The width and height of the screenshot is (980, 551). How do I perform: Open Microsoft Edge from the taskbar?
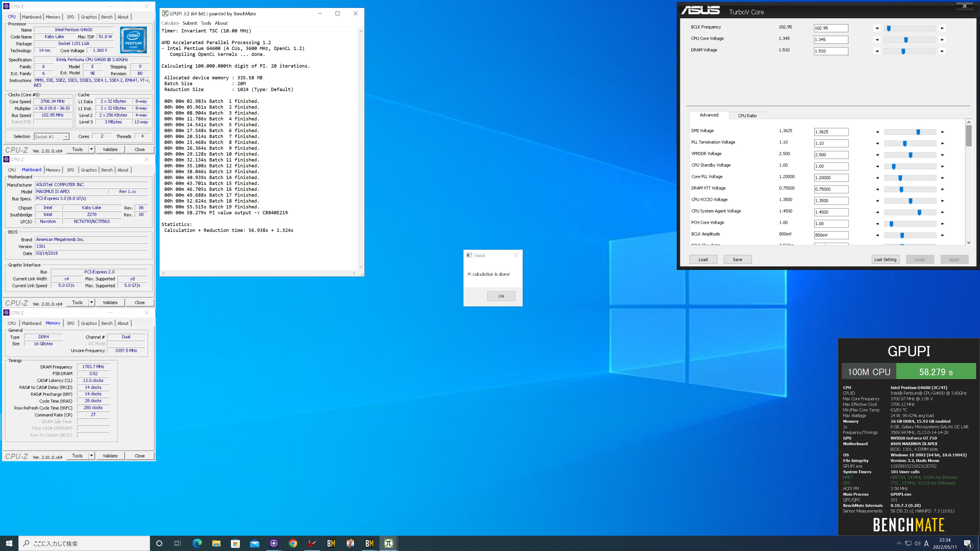click(197, 543)
